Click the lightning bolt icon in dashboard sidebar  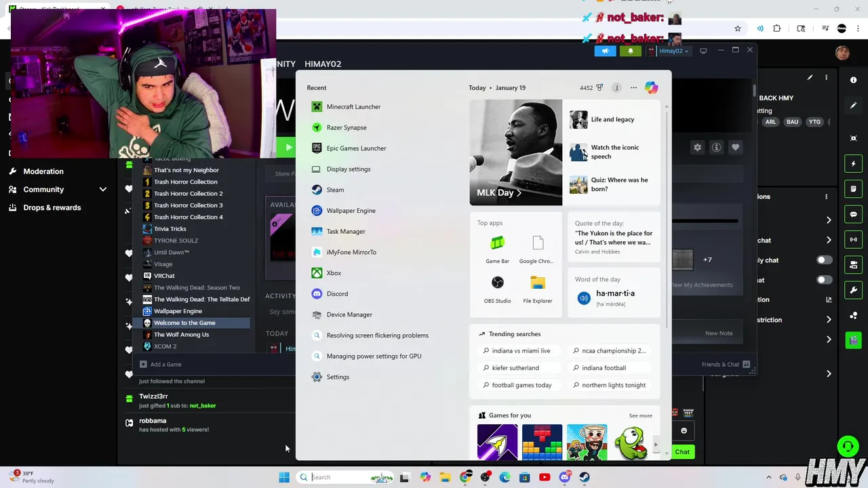tap(853, 163)
